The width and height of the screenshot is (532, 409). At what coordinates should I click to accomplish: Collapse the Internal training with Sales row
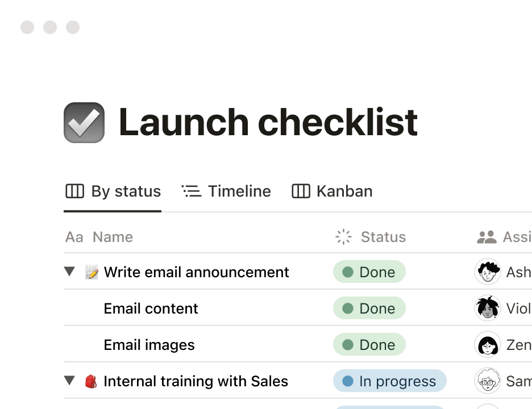pos(70,381)
